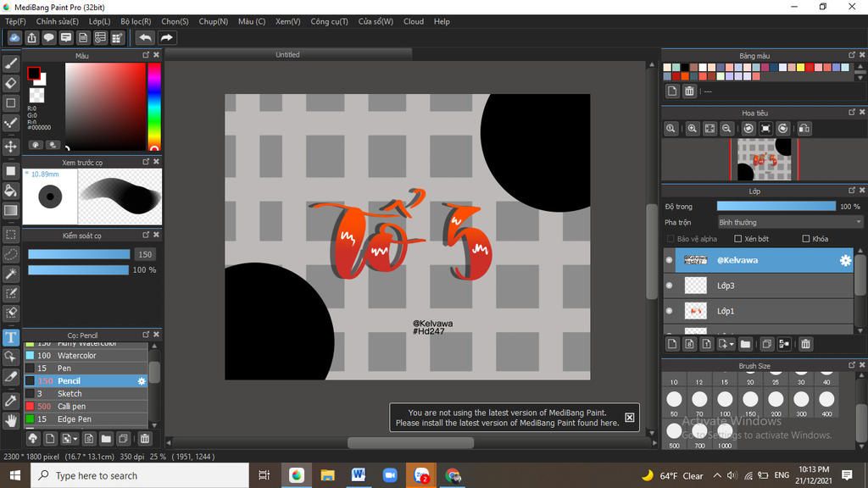Screen dimensions: 868x488
Task: Fit canvas to window in navigator
Action: 709,129
